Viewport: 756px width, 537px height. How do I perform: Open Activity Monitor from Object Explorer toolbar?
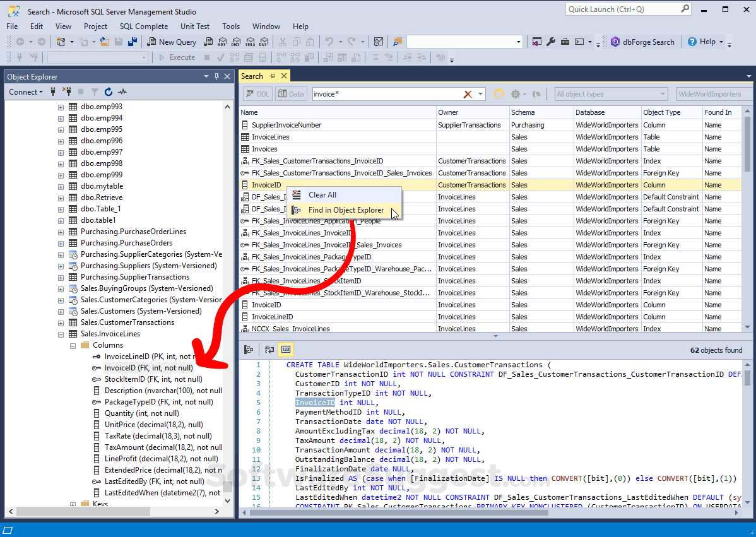coord(122,92)
